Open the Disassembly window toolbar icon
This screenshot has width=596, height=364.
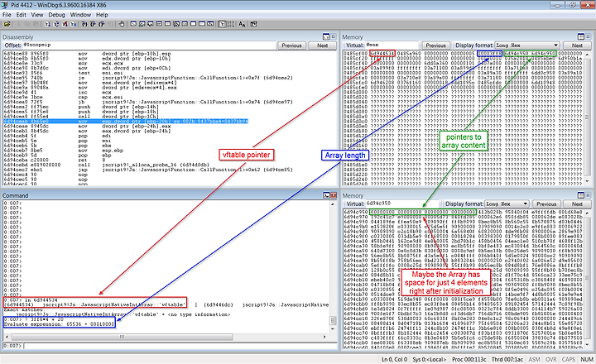[x=185, y=24]
